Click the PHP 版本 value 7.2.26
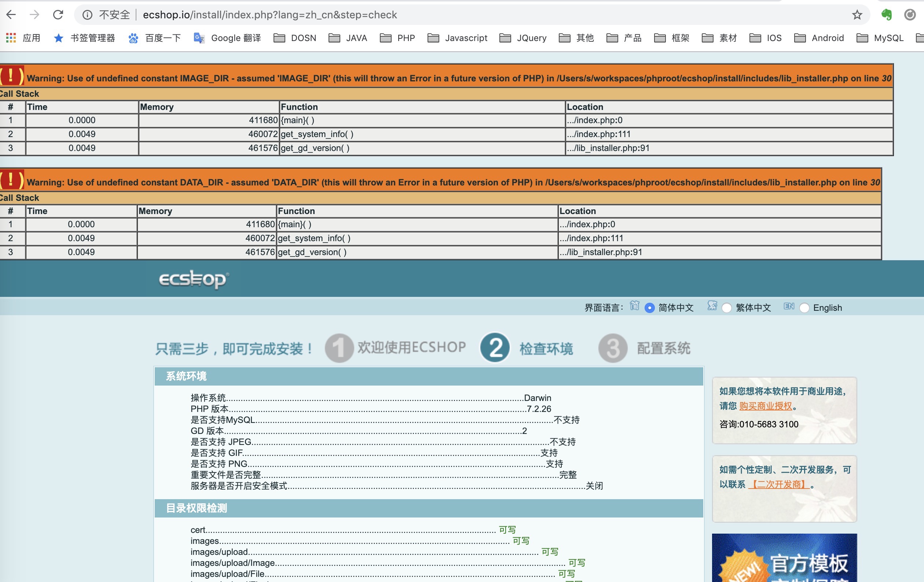The width and height of the screenshot is (924, 582). click(x=539, y=409)
